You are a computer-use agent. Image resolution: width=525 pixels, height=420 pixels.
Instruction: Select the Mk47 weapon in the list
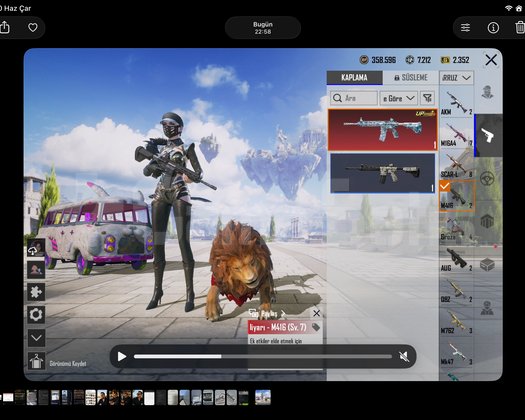click(x=456, y=352)
